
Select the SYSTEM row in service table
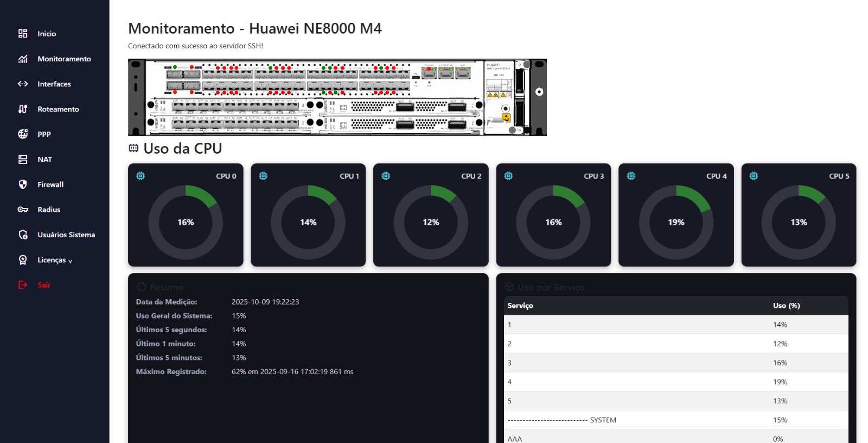pos(602,420)
